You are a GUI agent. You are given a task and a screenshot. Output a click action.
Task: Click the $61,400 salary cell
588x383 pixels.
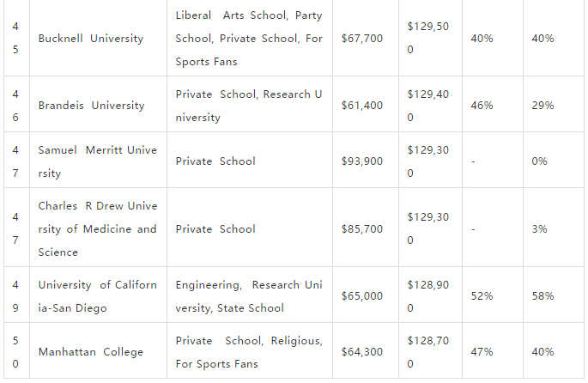point(366,106)
